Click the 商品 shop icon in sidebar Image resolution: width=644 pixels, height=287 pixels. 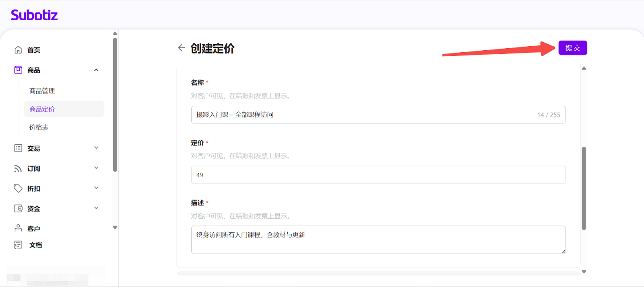[18, 70]
